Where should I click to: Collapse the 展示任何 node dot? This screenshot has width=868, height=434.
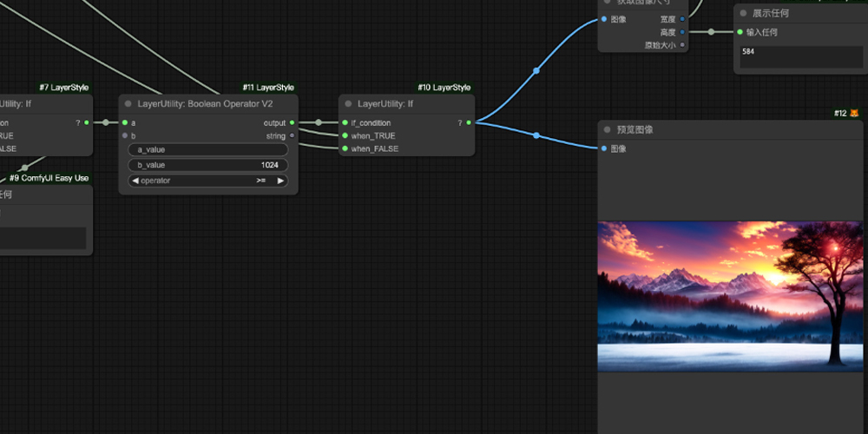click(744, 13)
